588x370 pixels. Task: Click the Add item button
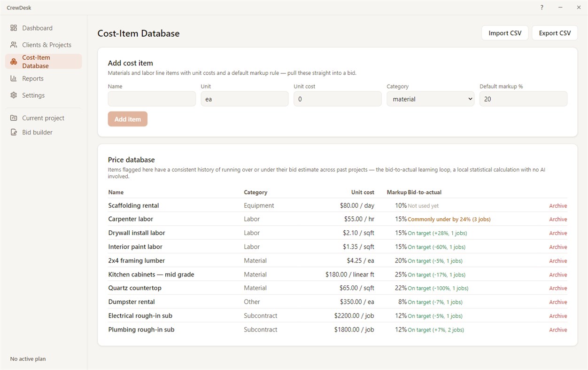pyautogui.click(x=128, y=119)
